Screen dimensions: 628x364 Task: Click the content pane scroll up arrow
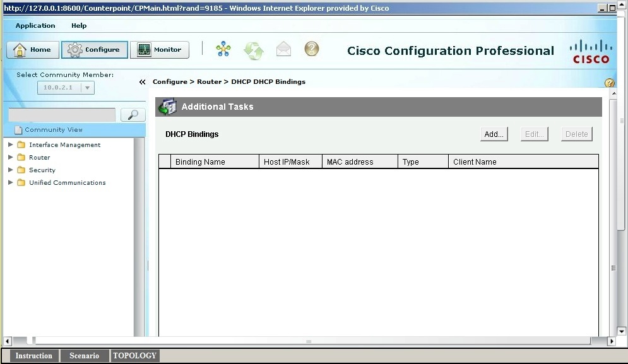[613, 93]
